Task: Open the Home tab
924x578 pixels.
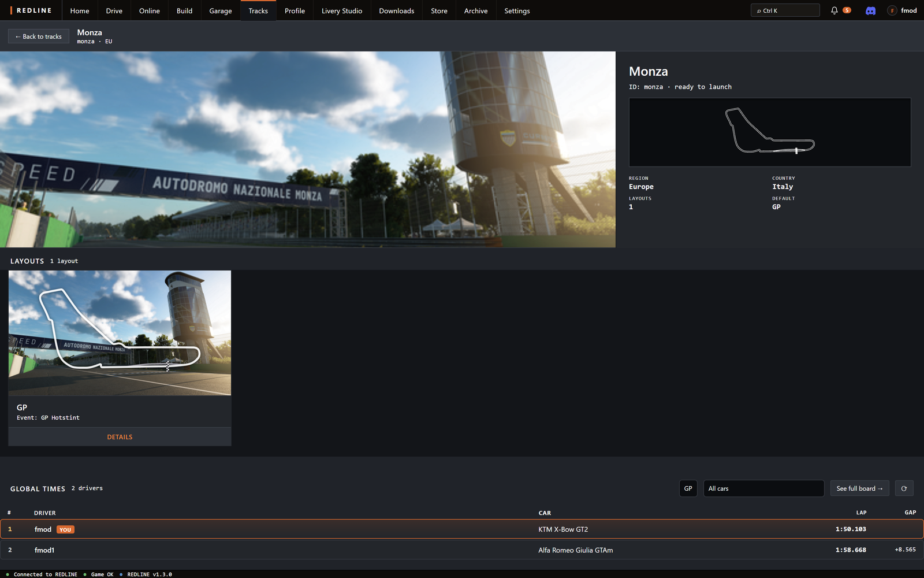Action: [80, 10]
